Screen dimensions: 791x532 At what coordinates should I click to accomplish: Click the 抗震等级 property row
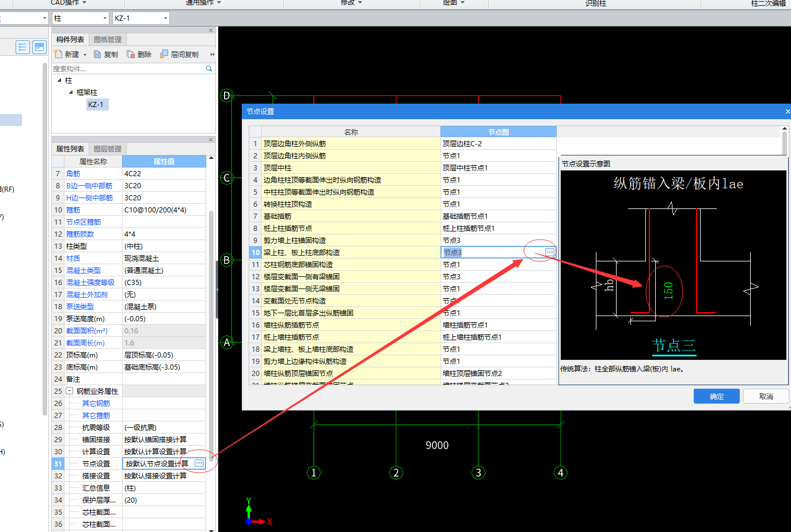tap(130, 427)
